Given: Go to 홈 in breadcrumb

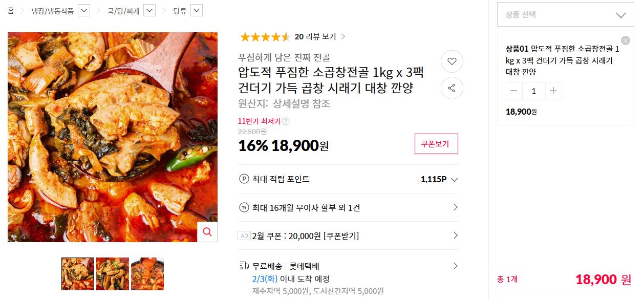Looking at the screenshot, I should tap(11, 10).
